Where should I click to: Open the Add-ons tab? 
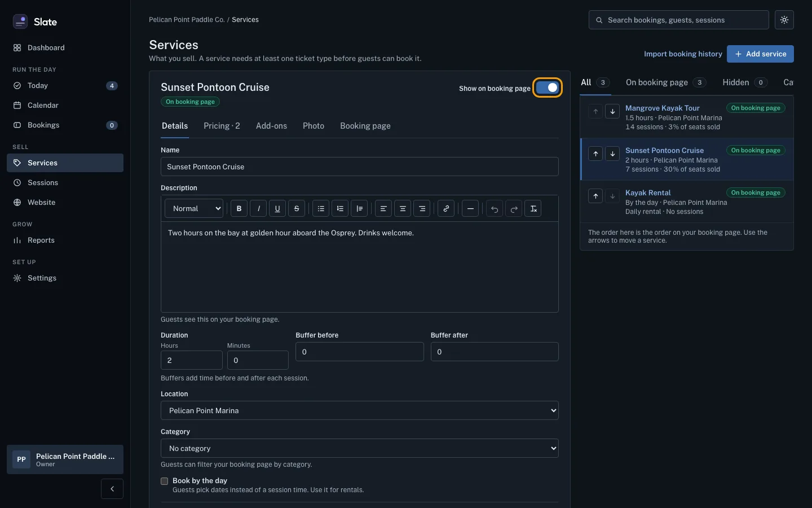271,126
